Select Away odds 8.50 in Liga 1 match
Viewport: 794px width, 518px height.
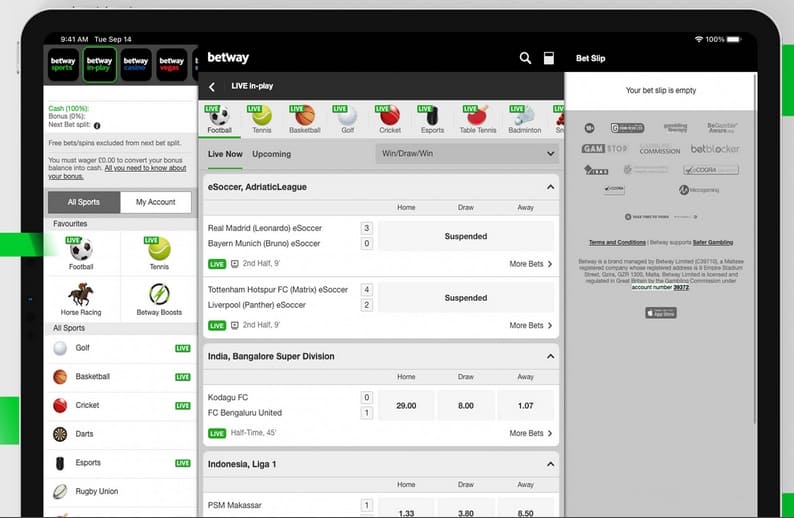click(x=526, y=510)
